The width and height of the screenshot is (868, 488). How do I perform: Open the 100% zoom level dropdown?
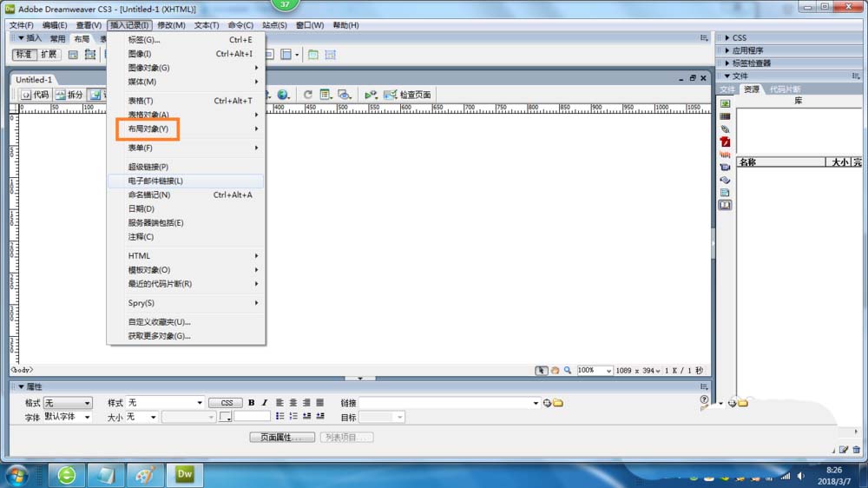595,371
